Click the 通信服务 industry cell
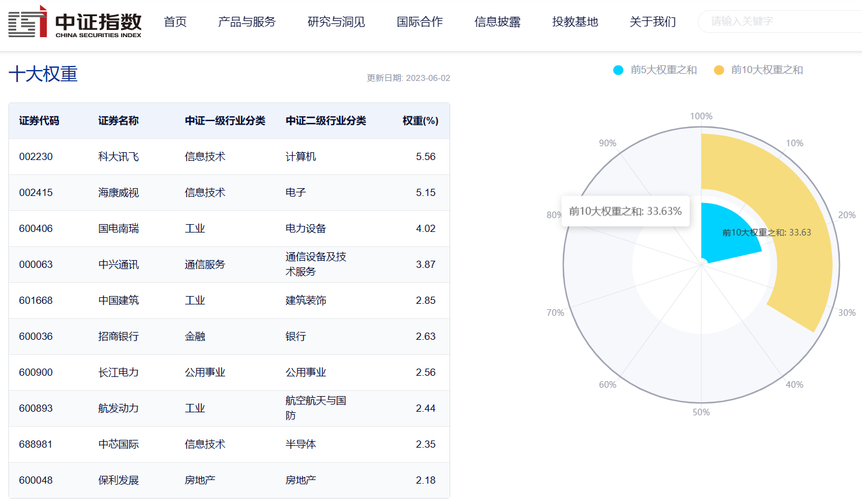Image resolution: width=862 pixels, height=504 pixels. pyautogui.click(x=205, y=265)
